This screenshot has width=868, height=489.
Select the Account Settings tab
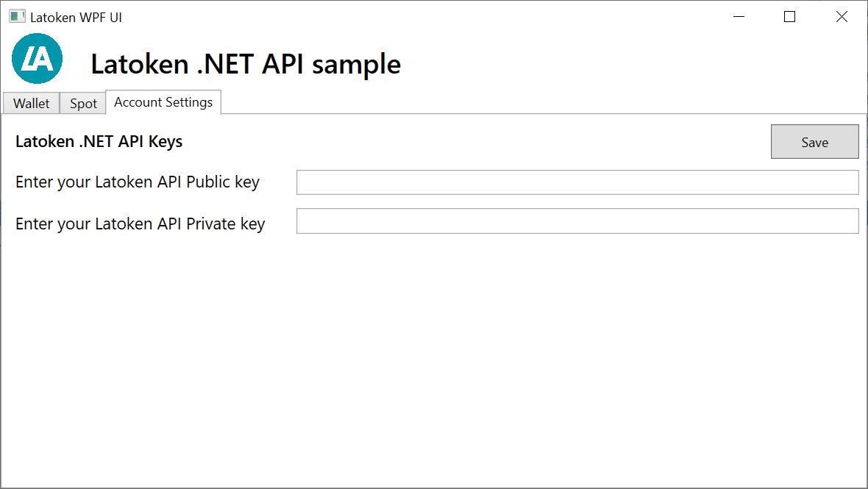point(163,101)
